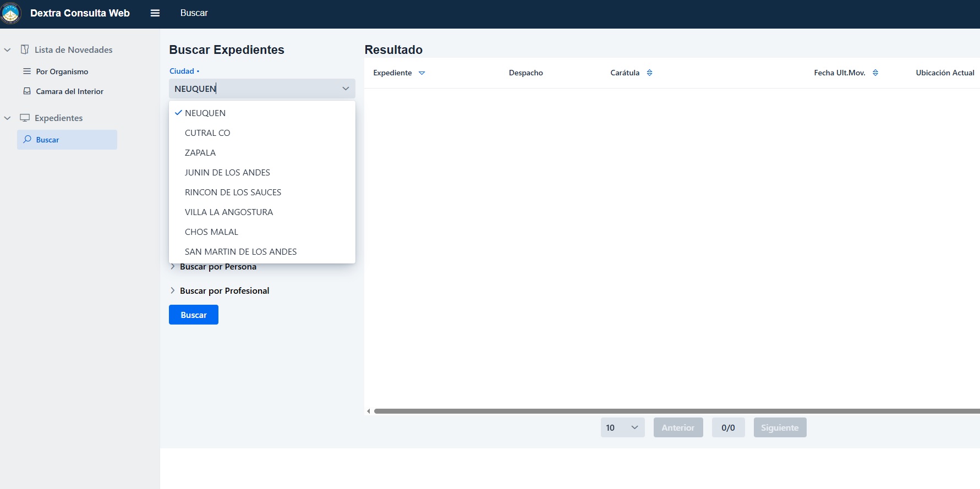The height and width of the screenshot is (489, 980).
Task: Select CUTRAL CO from the city list
Action: pos(207,133)
